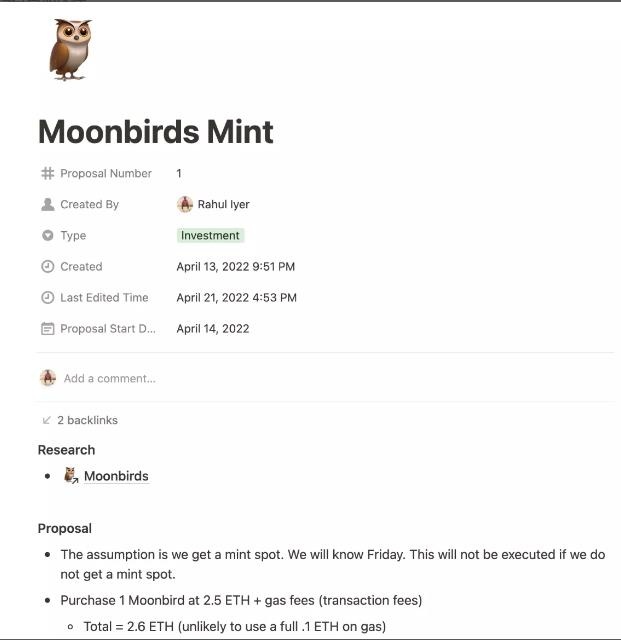The width and height of the screenshot is (621, 640).
Task: Open the Moonbirds research page link
Action: click(116, 476)
